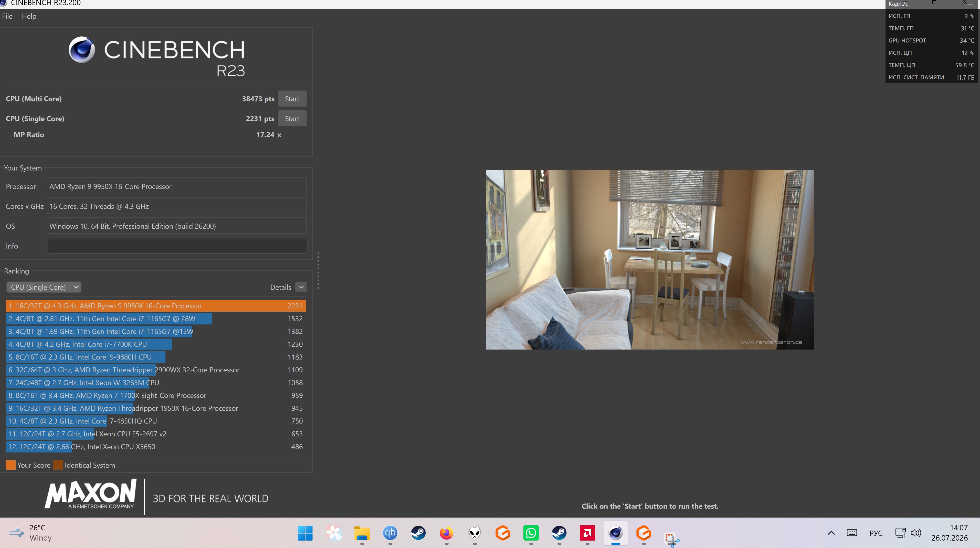Open WhatsApp from the taskbar
Screen dimensions: 980x548
click(531, 533)
